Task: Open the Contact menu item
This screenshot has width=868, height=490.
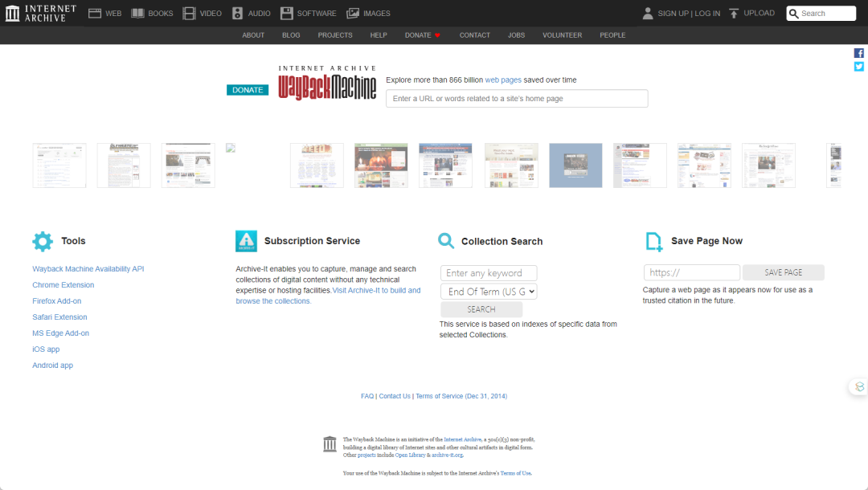Action: 475,35
